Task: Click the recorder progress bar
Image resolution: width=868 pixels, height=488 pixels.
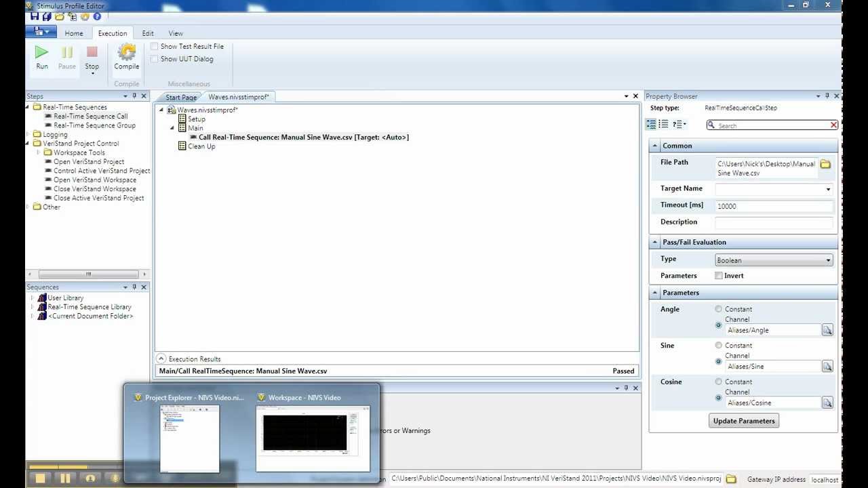Action: [75, 466]
